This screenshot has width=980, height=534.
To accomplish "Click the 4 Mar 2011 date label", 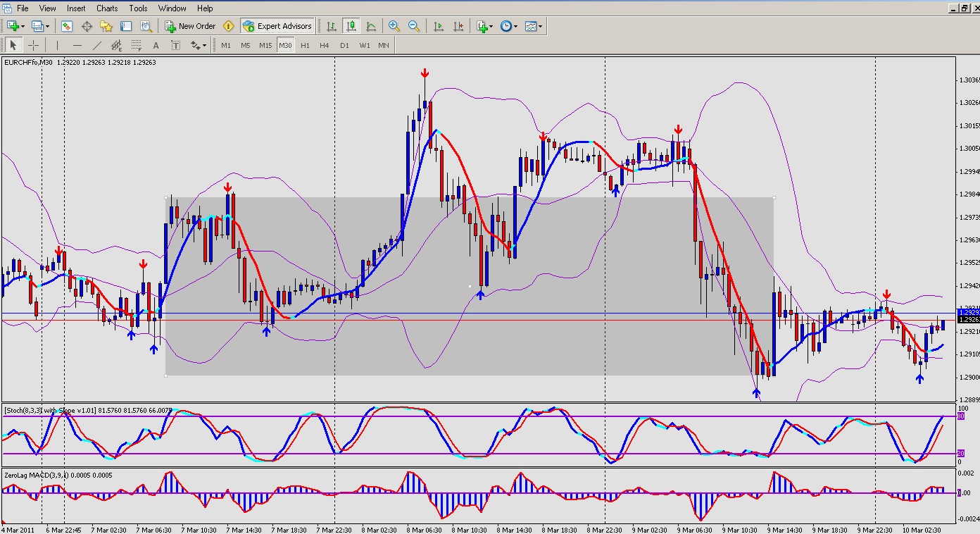I will pyautogui.click(x=18, y=529).
